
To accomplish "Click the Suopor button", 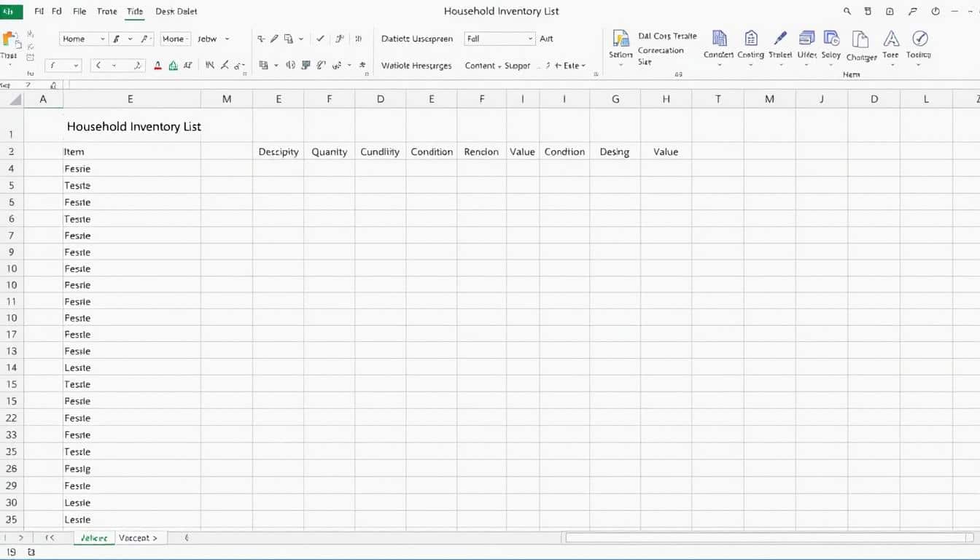I will [518, 66].
